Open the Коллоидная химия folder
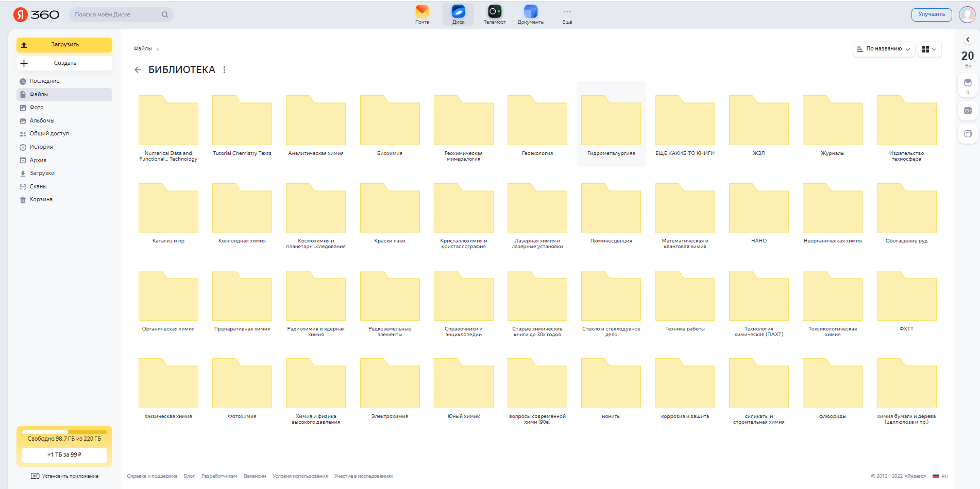The image size is (980, 489). (242, 213)
